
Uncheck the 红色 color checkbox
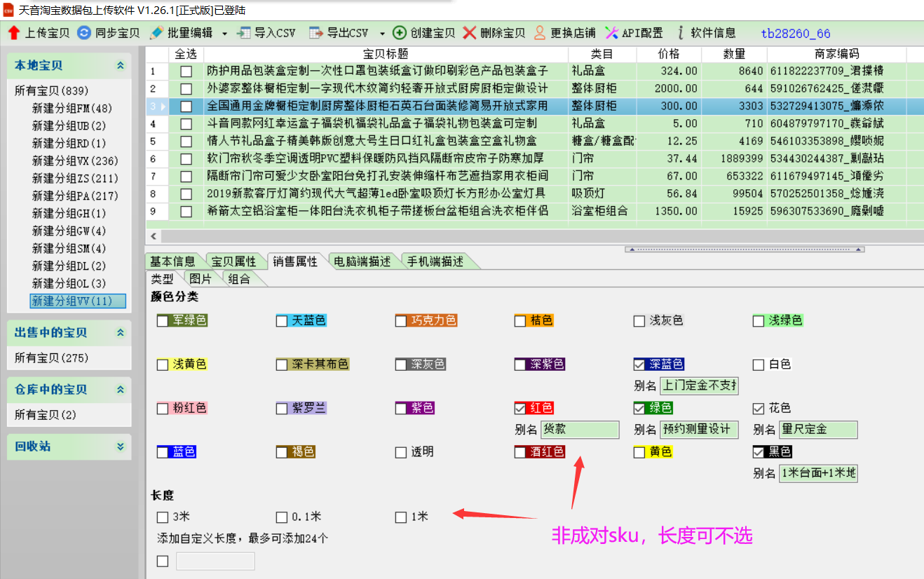tap(520, 409)
